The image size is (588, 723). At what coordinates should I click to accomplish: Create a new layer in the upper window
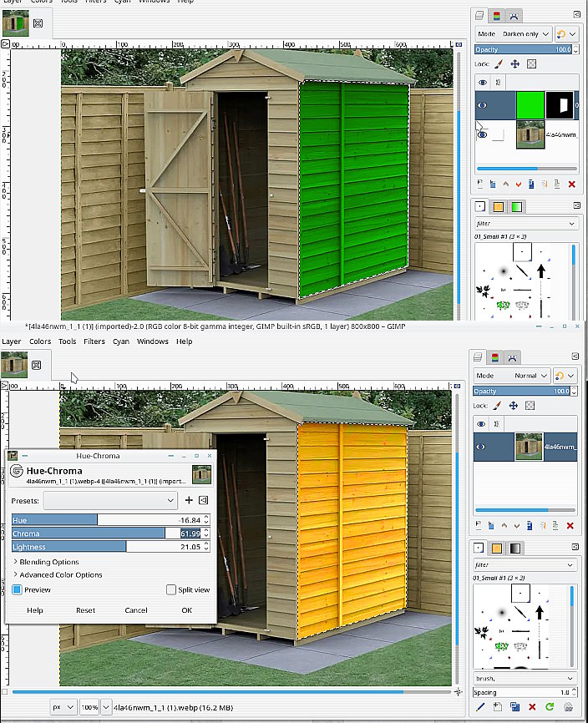click(x=480, y=184)
